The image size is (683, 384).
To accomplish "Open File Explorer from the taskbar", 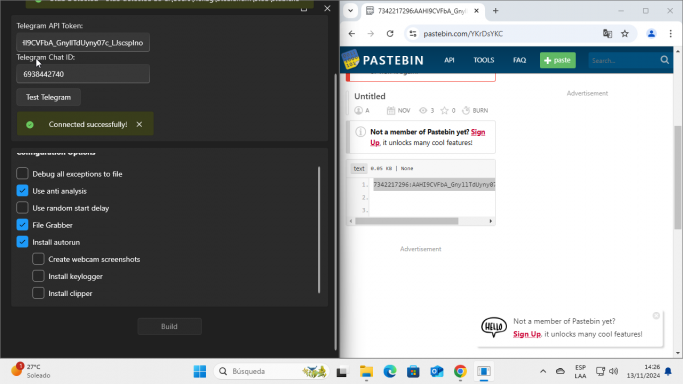I will click(366, 371).
